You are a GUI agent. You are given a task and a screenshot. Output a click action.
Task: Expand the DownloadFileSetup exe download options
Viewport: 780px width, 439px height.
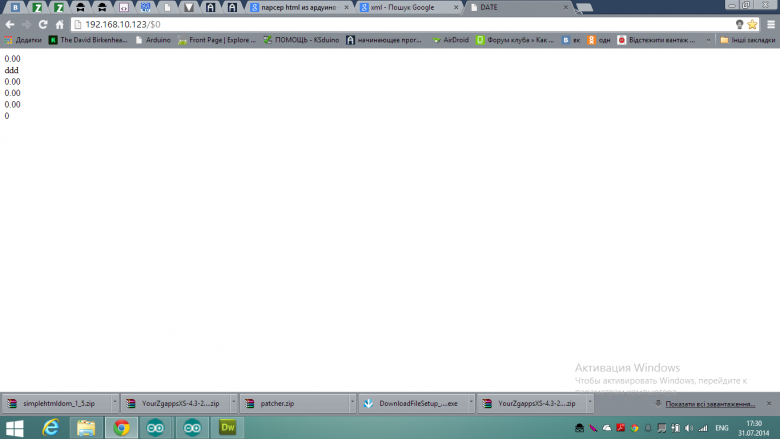tap(469, 404)
